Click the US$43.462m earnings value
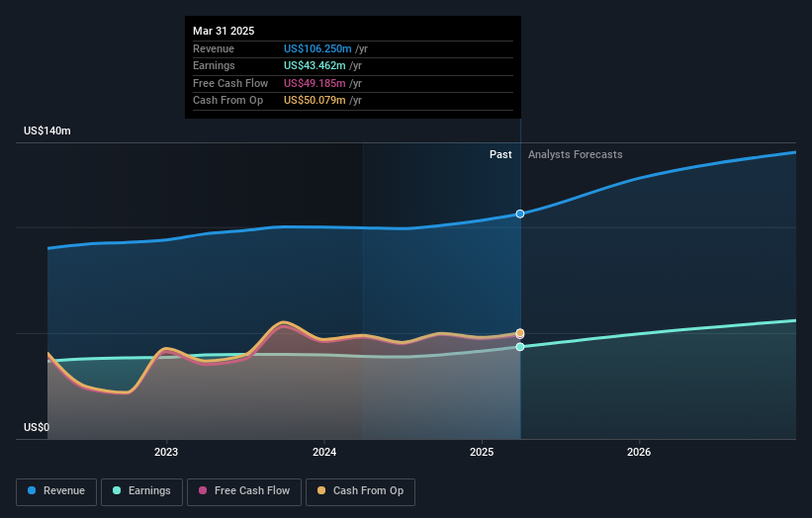Screen dimensions: 812x518 (x=315, y=65)
